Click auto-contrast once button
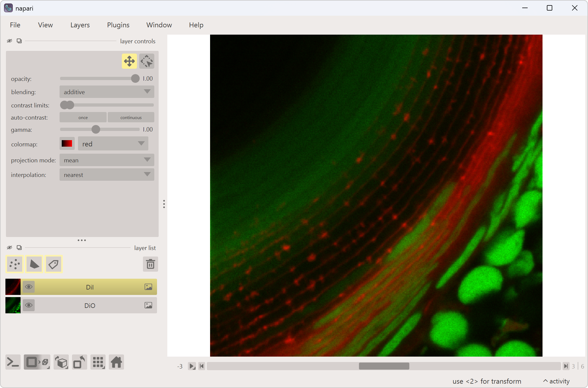This screenshot has width=588, height=388. click(x=83, y=117)
